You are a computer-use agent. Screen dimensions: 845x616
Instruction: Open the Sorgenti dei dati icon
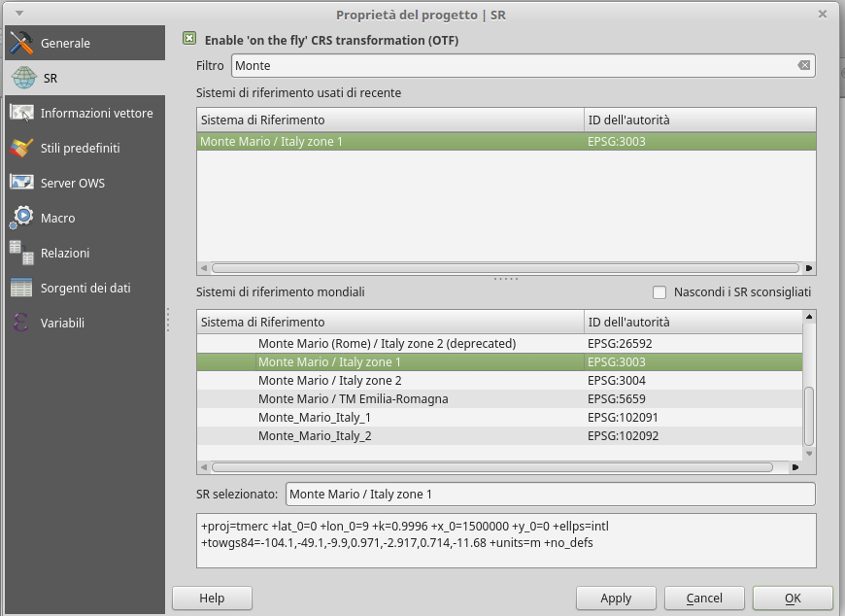point(21,288)
